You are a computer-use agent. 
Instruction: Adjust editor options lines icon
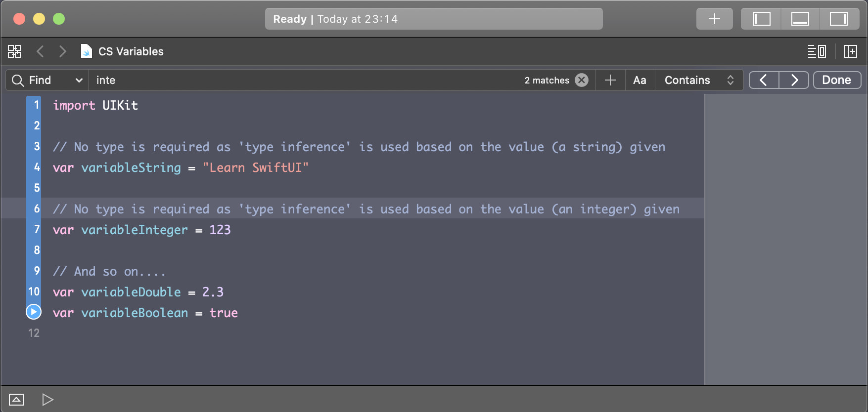coord(817,51)
